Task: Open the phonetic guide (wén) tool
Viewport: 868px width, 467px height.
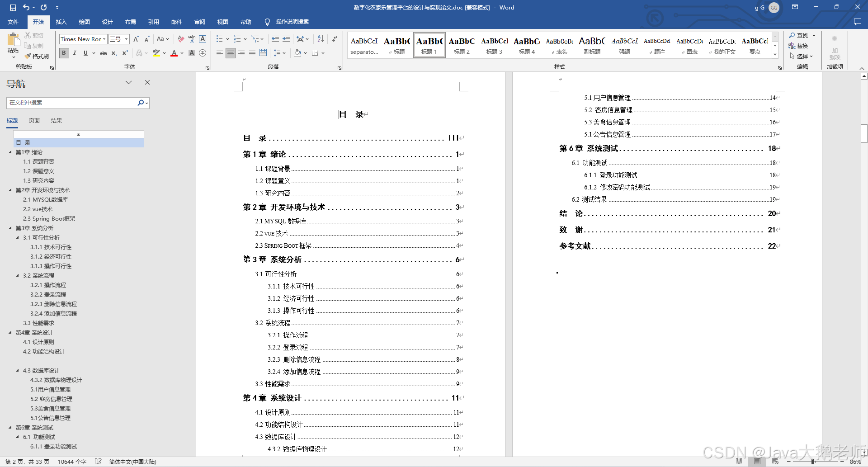Action: (192, 39)
